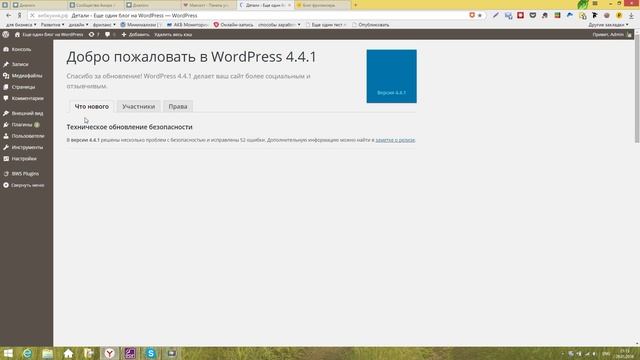The height and width of the screenshot is (360, 640).
Task: Open Skype from the taskbar
Action: [151, 353]
